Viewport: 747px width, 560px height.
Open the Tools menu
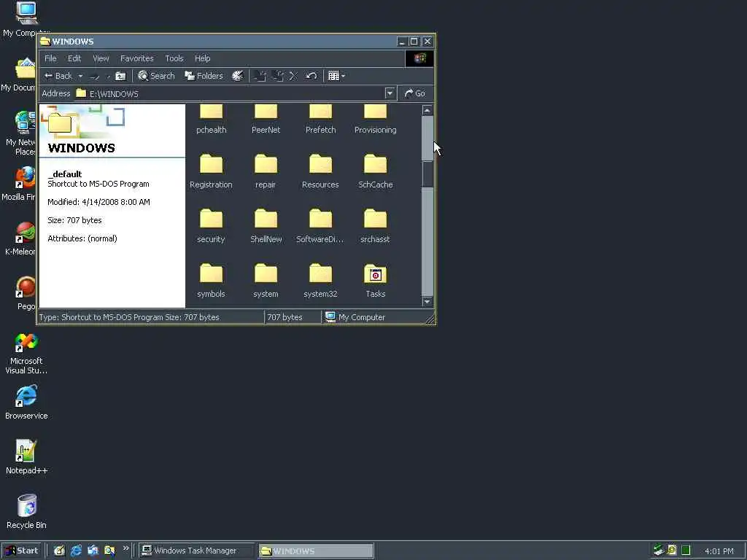click(x=174, y=58)
